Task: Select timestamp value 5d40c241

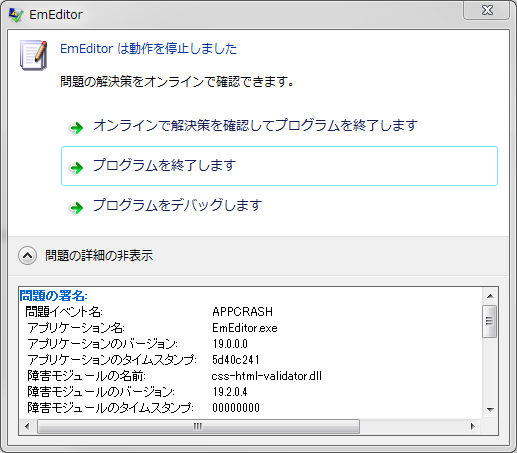Action: (x=236, y=360)
